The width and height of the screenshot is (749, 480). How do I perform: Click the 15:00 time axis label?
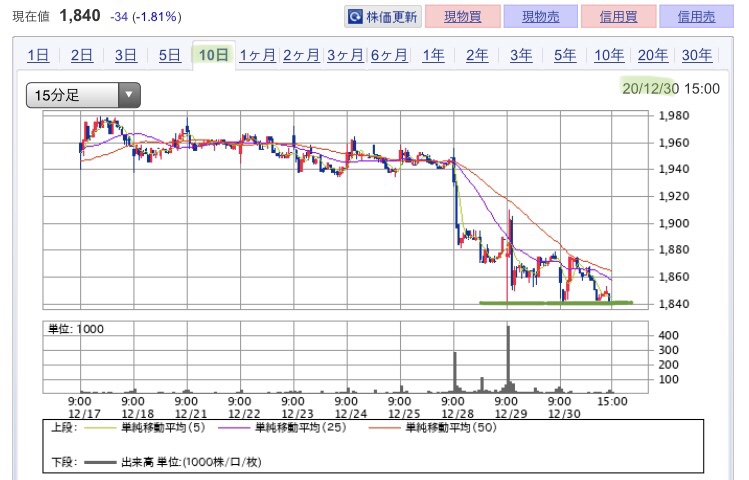click(612, 401)
